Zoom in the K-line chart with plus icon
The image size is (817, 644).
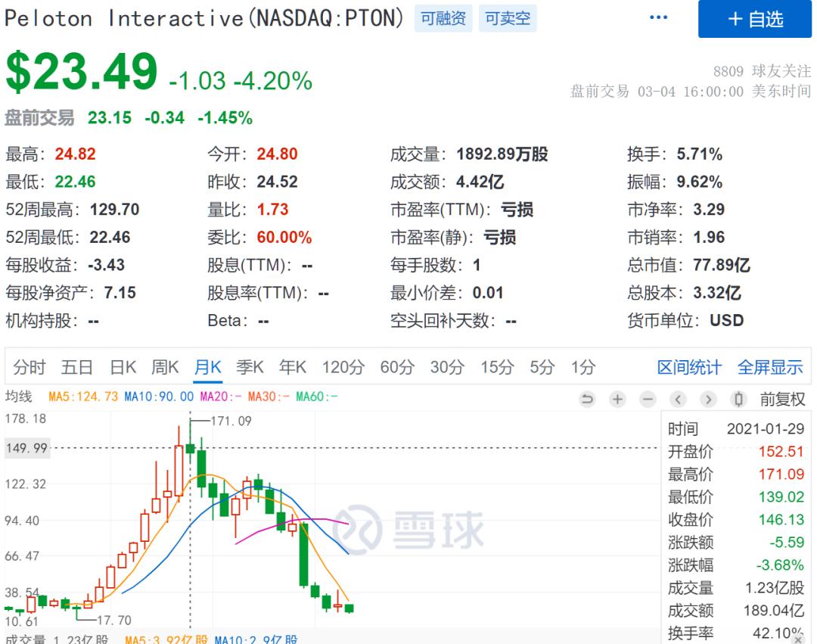tap(617, 400)
